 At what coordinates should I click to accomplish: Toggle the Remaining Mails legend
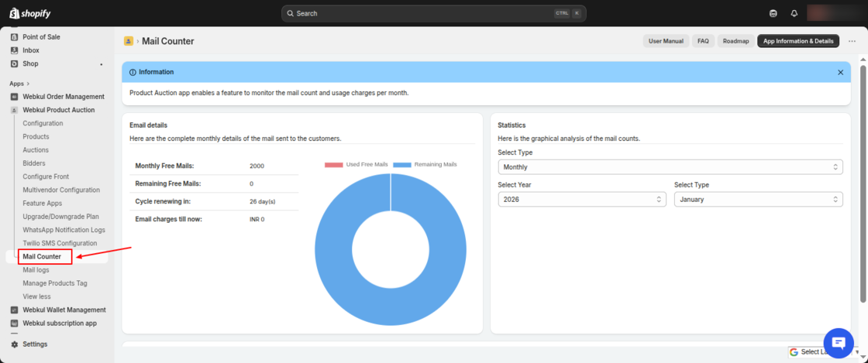click(x=425, y=165)
